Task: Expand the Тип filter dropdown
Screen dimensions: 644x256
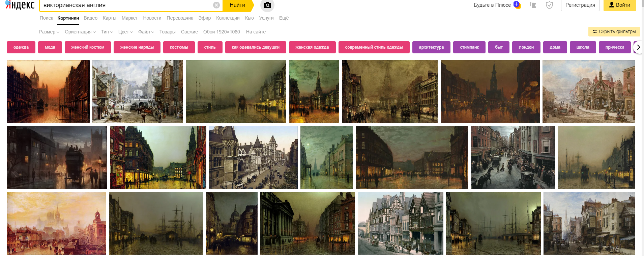Action: 107,32
